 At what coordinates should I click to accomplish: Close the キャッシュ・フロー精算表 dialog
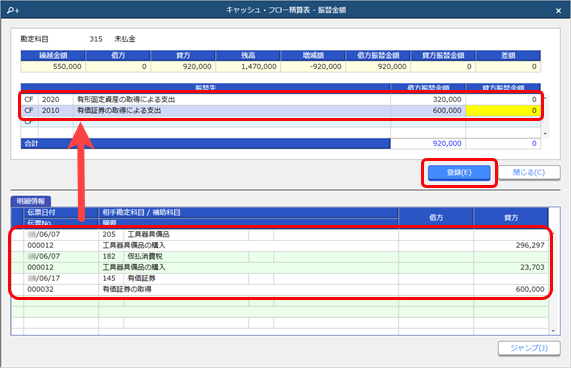pyautogui.click(x=558, y=11)
